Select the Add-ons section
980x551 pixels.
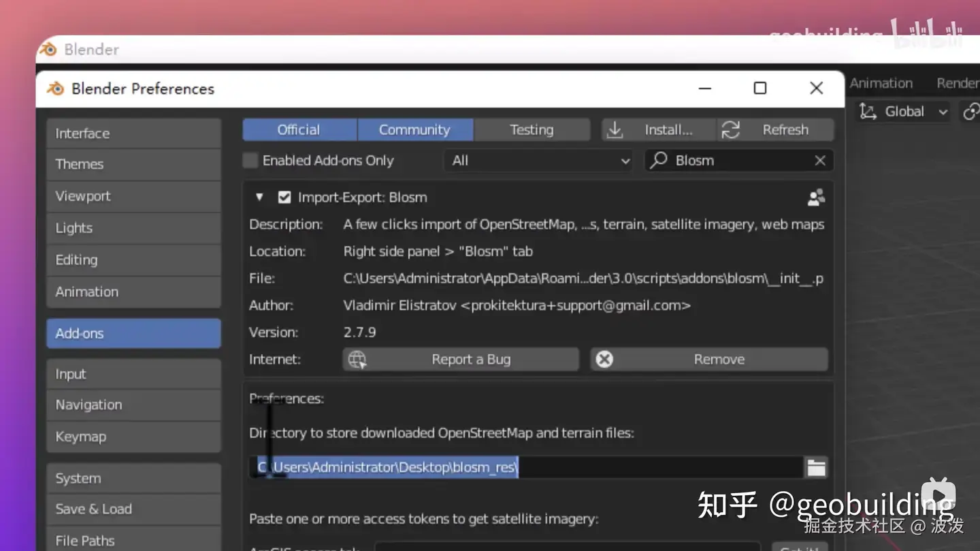pyautogui.click(x=133, y=333)
